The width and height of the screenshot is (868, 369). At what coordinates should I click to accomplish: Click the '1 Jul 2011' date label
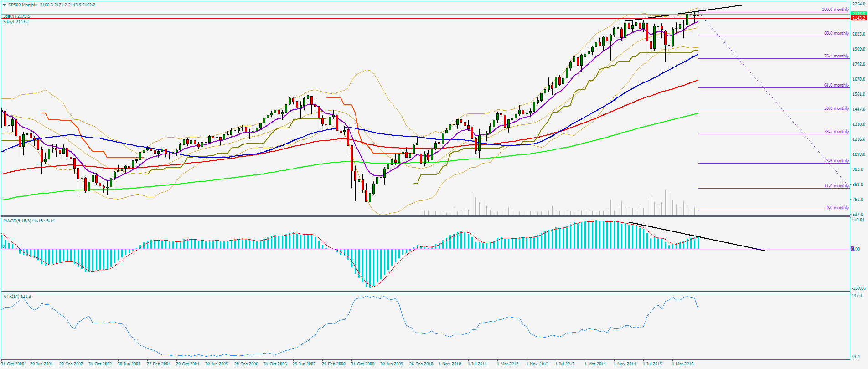click(477, 364)
